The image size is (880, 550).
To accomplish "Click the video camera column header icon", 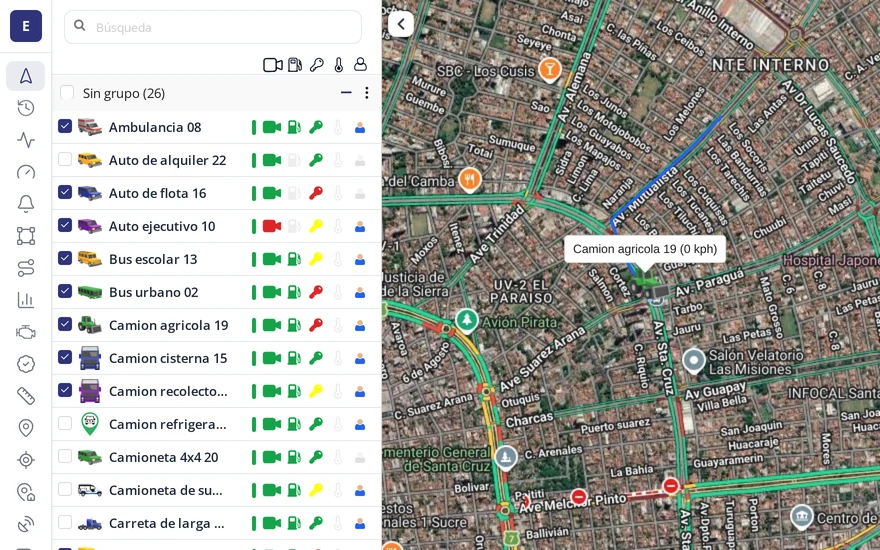I will click(273, 65).
